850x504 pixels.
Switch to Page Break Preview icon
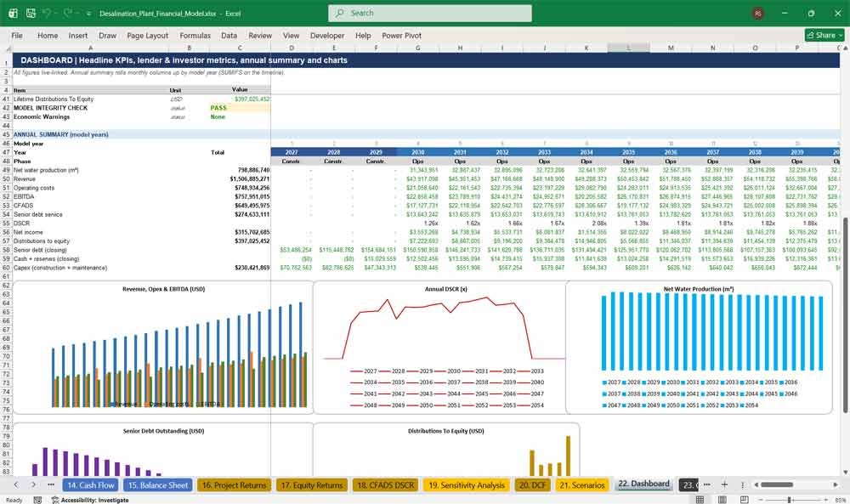tap(745, 500)
